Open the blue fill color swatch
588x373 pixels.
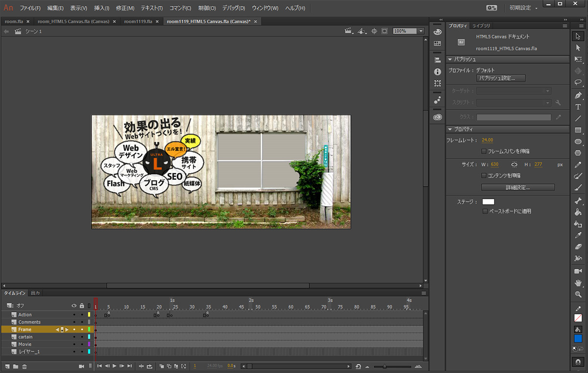(x=578, y=338)
